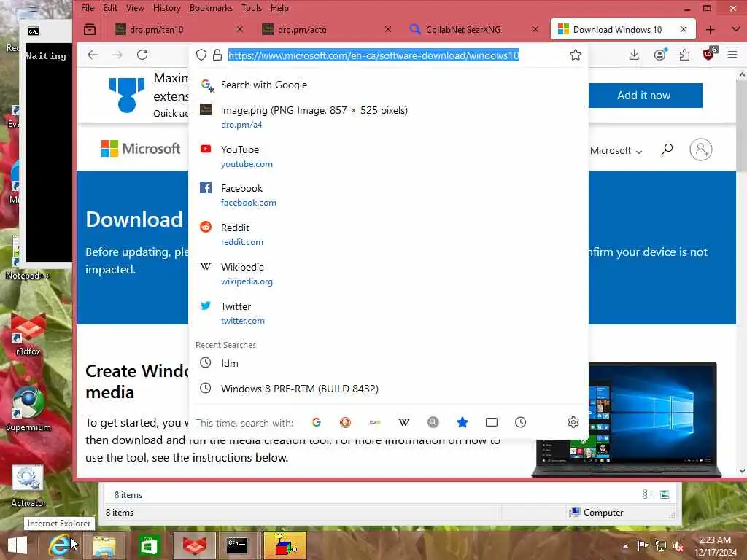Open File Explorer from taskbar
The height and width of the screenshot is (560, 747).
click(x=104, y=545)
